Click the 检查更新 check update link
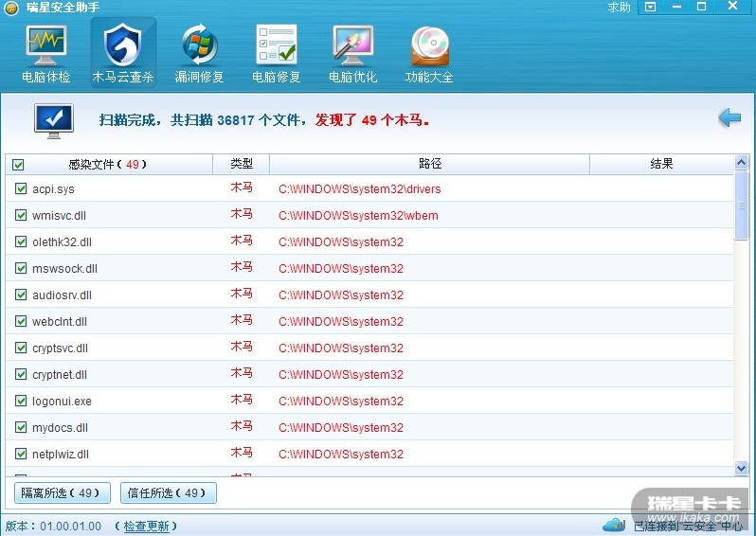 pyautogui.click(x=147, y=526)
